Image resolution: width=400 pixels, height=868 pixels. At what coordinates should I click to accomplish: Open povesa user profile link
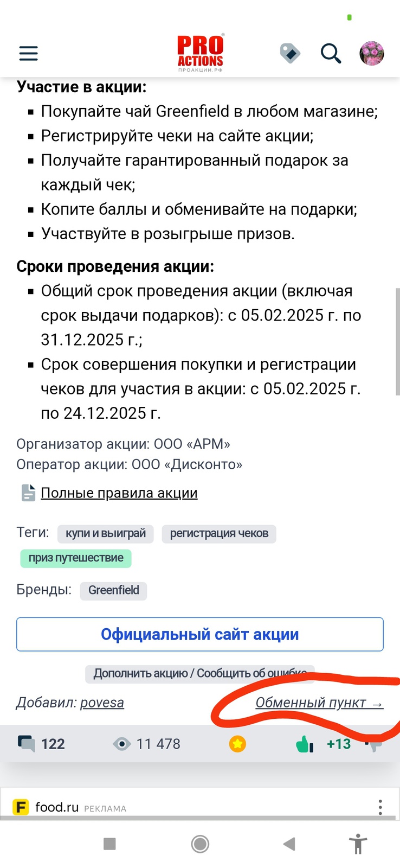(x=102, y=703)
